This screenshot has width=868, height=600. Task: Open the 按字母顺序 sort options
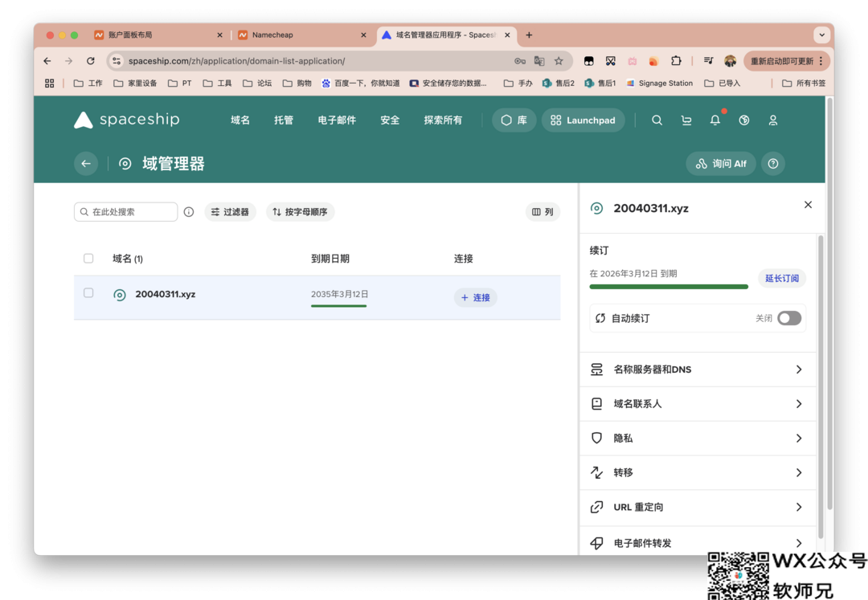click(x=300, y=212)
